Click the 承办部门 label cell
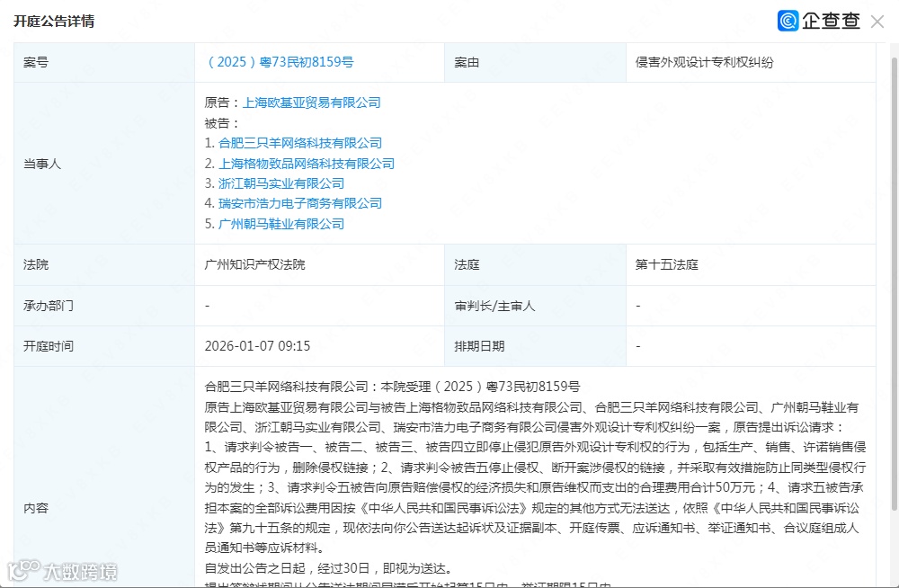Viewport: 899px width, 588px height. (104, 306)
